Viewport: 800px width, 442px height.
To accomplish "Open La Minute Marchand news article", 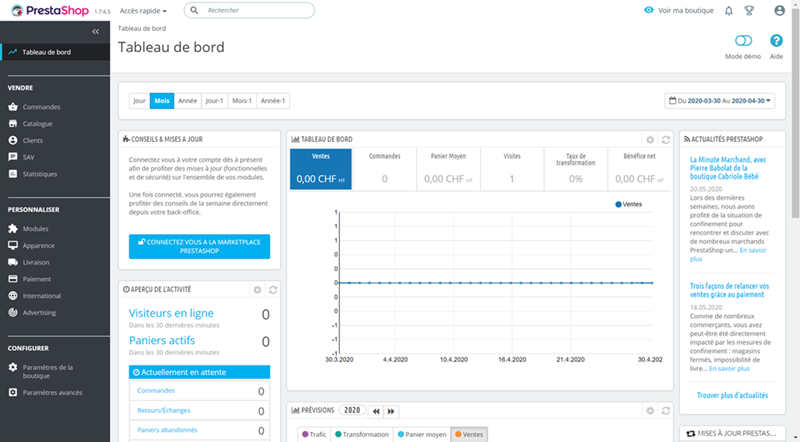I will [728, 168].
